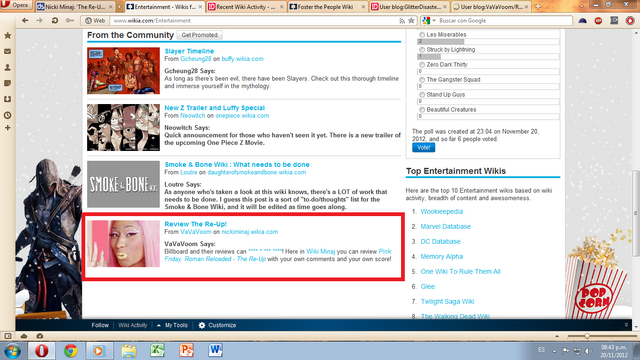Open the Opera main menu
640x360 pixels.
coord(16,5)
